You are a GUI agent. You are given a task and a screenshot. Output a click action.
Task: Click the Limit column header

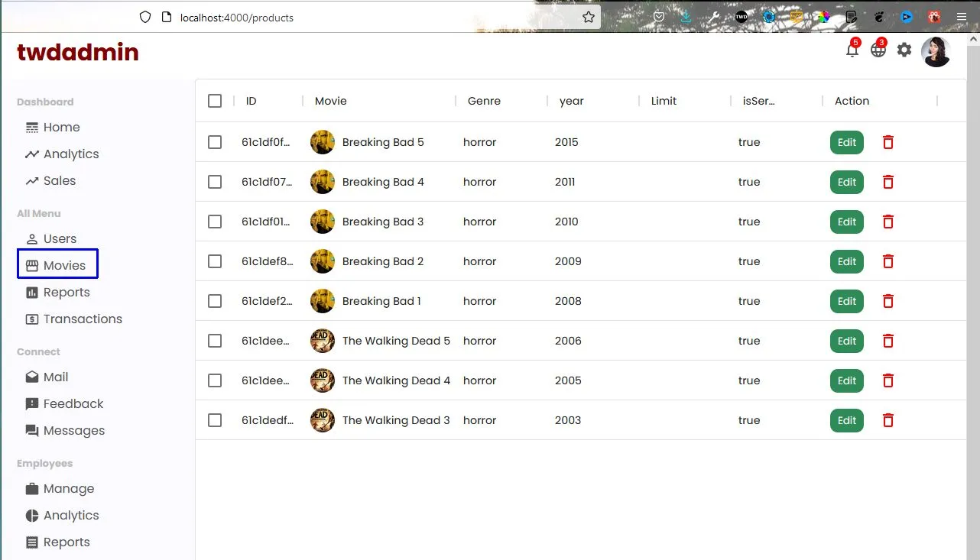(664, 101)
